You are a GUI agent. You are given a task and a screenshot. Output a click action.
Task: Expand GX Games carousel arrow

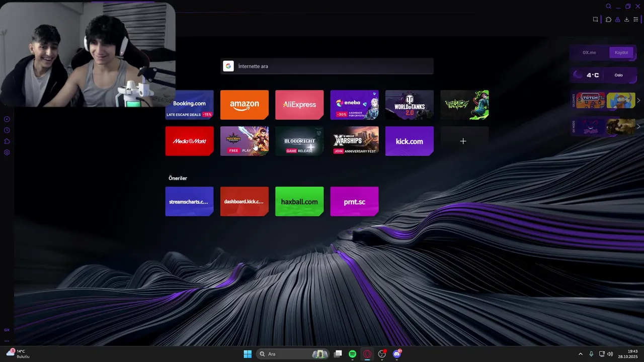pos(638,101)
